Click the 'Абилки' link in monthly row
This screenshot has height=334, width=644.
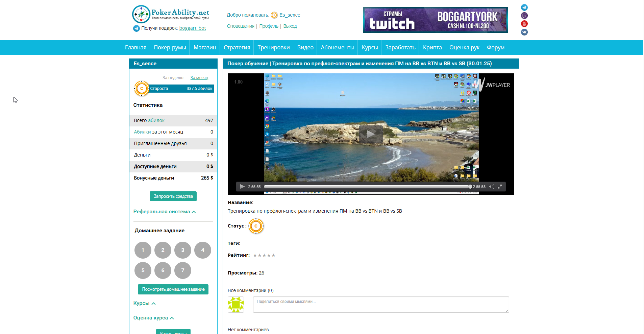coord(142,132)
